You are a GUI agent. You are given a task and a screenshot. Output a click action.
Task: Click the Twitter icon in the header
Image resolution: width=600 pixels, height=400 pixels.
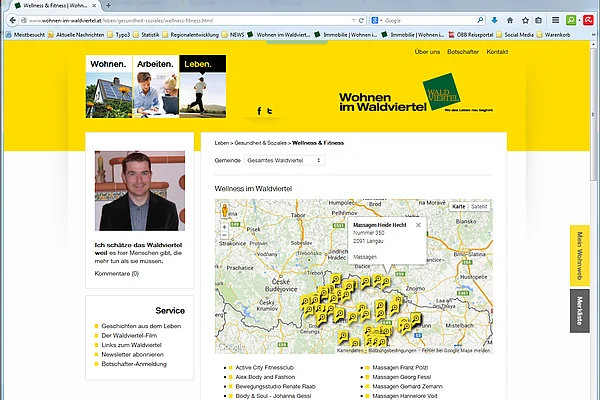pos(271,111)
